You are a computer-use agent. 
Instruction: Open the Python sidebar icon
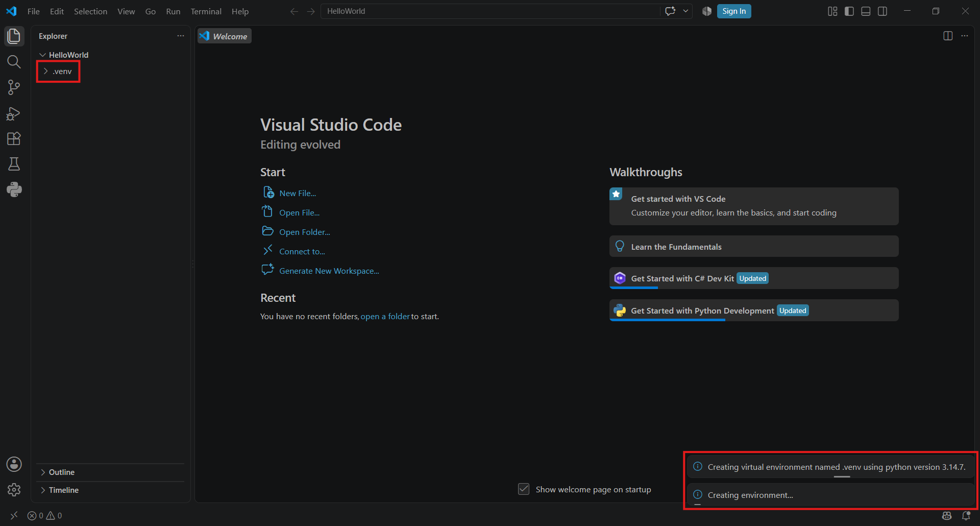(14, 189)
